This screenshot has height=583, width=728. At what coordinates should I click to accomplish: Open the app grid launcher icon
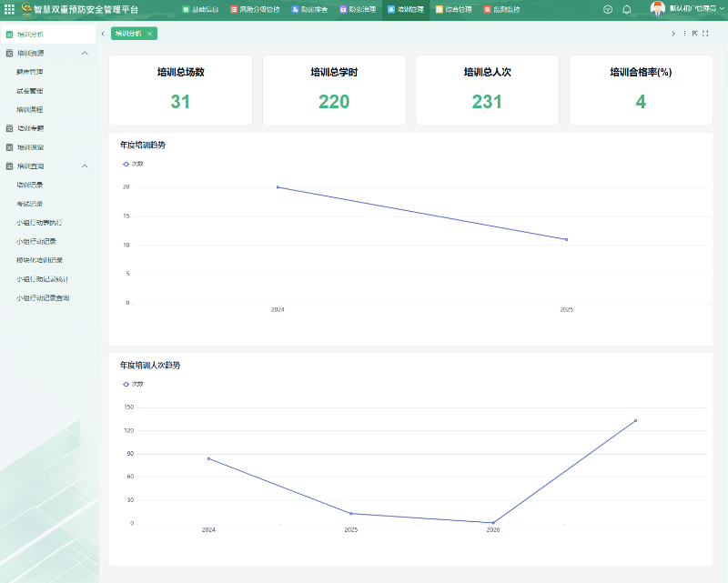[9, 9]
